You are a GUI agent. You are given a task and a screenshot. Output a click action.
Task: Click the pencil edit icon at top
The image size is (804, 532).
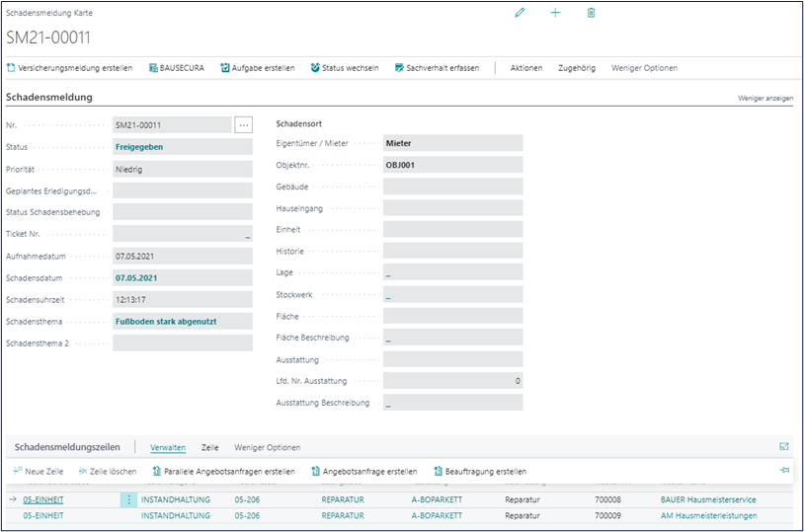pos(520,13)
